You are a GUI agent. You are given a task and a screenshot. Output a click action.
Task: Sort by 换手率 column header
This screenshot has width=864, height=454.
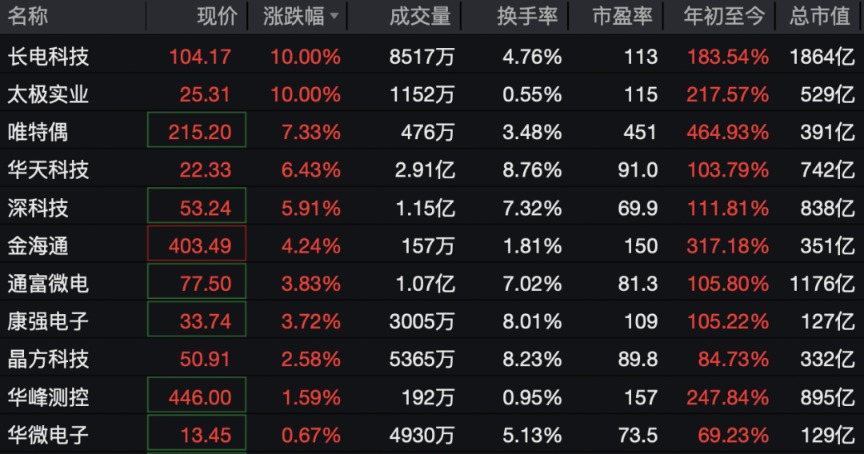click(527, 16)
